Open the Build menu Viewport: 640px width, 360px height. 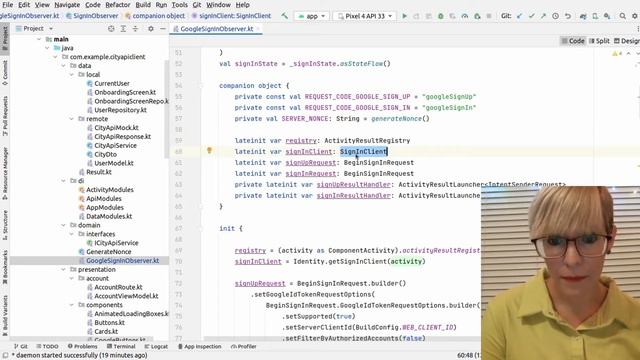pyautogui.click(x=143, y=5)
